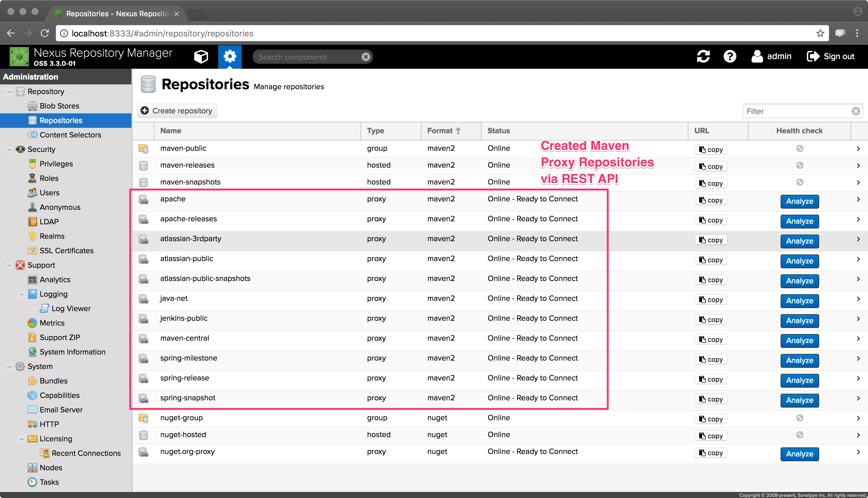Open the Browse cube icon
This screenshot has width=868, height=498.
pos(201,56)
